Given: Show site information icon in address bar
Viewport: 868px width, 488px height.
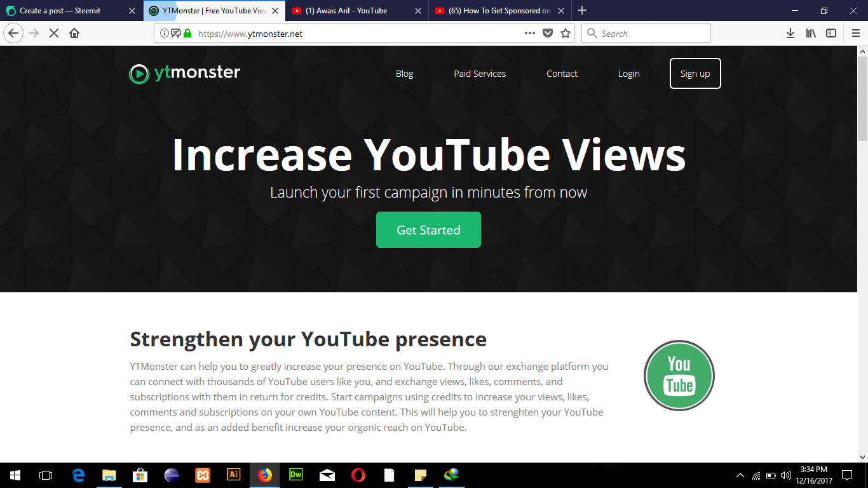Looking at the screenshot, I should click(x=164, y=34).
